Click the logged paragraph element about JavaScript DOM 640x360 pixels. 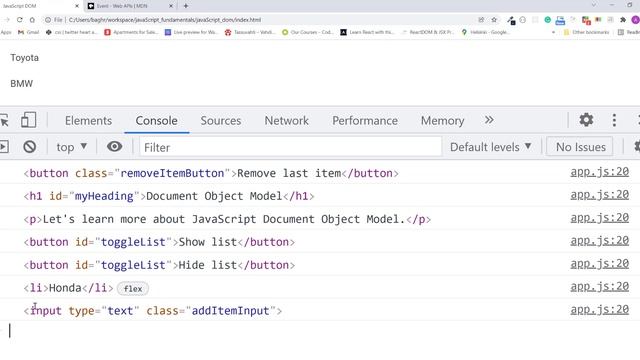227,219
